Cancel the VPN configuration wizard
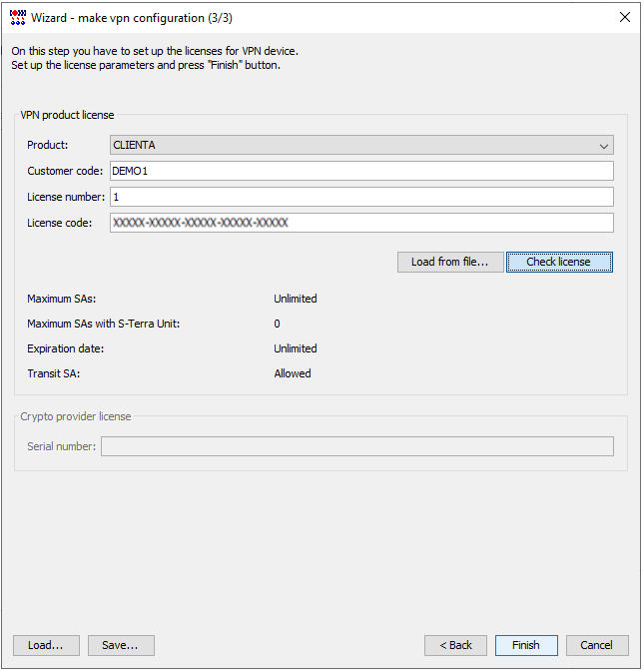Image resolution: width=644 pixels, height=671 pixels. [x=597, y=645]
